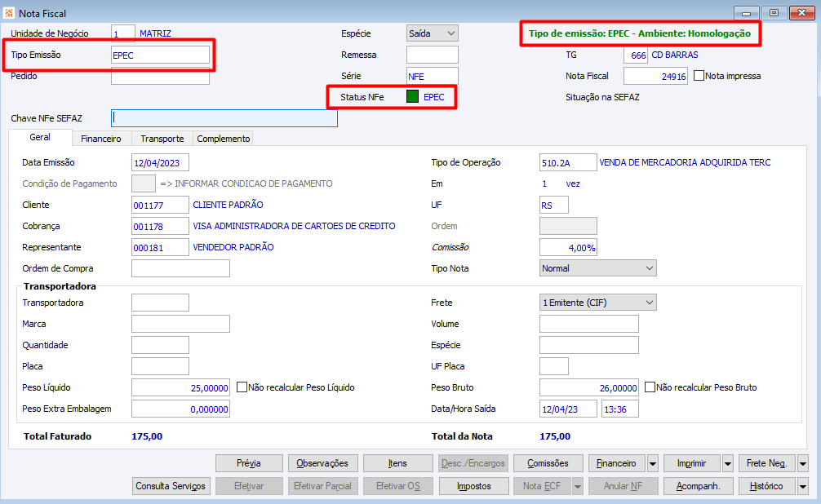Click the UF field showing RS

pos(554,206)
